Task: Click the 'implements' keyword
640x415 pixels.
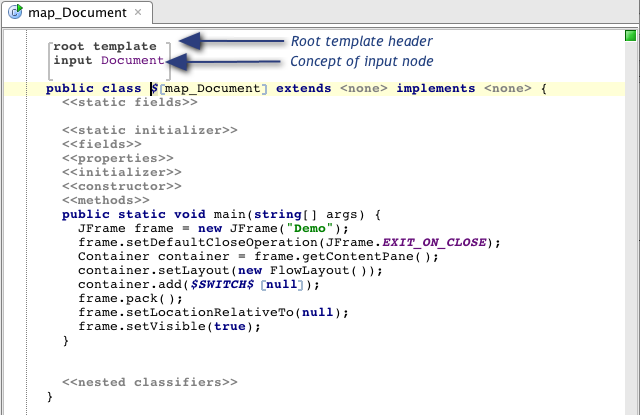Action: tap(436, 88)
